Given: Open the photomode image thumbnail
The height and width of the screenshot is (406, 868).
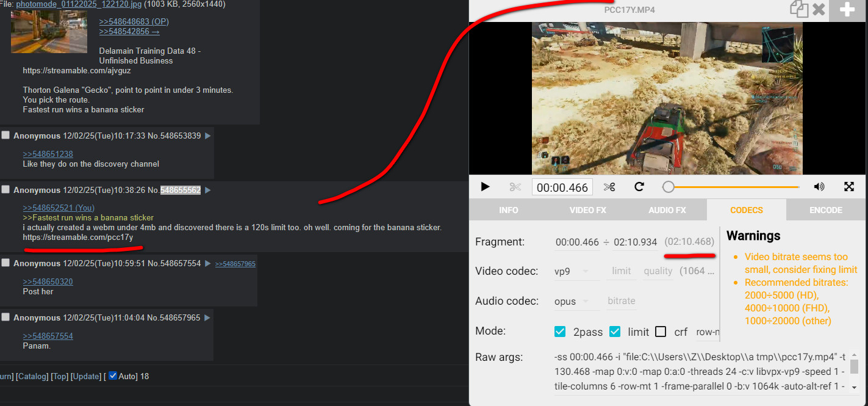Looking at the screenshot, I should [x=49, y=32].
